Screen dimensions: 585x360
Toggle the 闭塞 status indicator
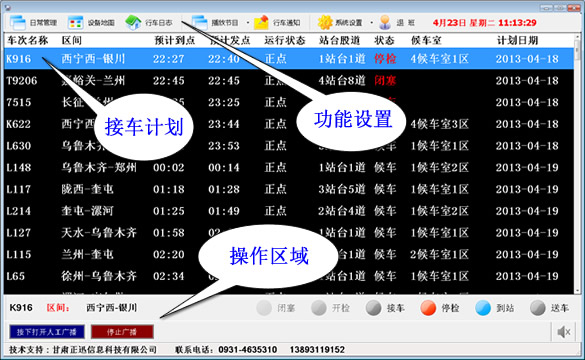tap(264, 308)
